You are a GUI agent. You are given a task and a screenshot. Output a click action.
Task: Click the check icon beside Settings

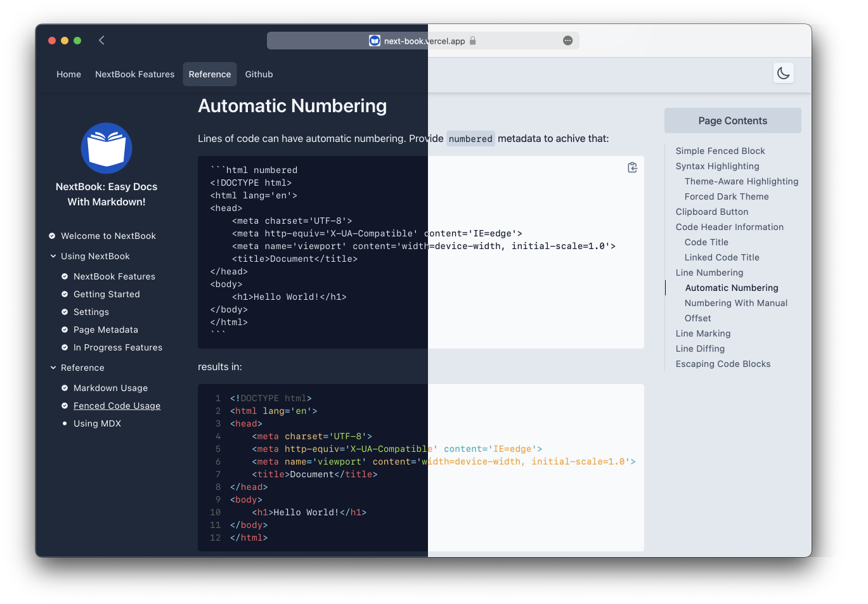tap(65, 312)
